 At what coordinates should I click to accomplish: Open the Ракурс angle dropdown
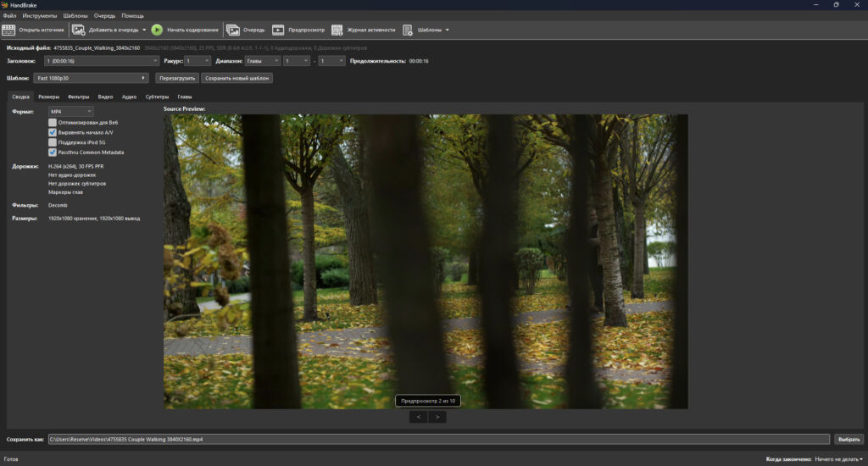point(198,61)
